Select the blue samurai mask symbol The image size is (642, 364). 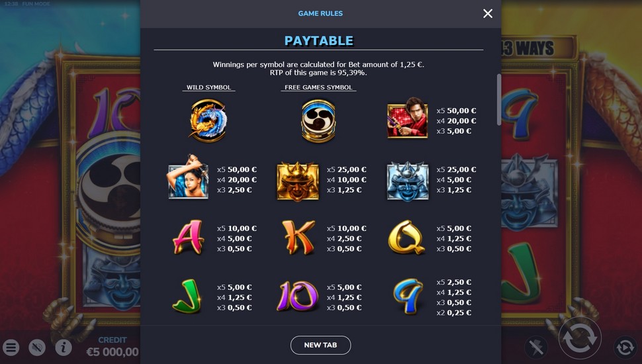408,181
